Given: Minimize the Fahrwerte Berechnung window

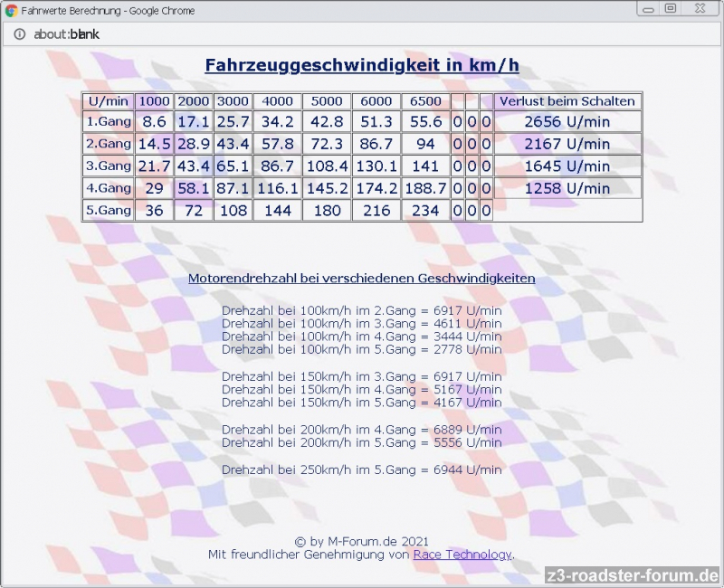Looking at the screenshot, I should (649, 8).
